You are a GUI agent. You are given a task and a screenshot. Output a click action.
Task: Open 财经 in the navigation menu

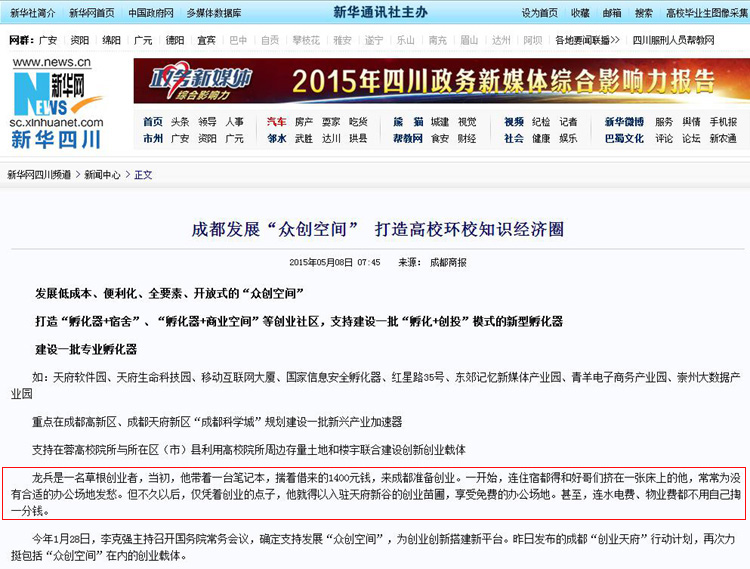point(467,139)
